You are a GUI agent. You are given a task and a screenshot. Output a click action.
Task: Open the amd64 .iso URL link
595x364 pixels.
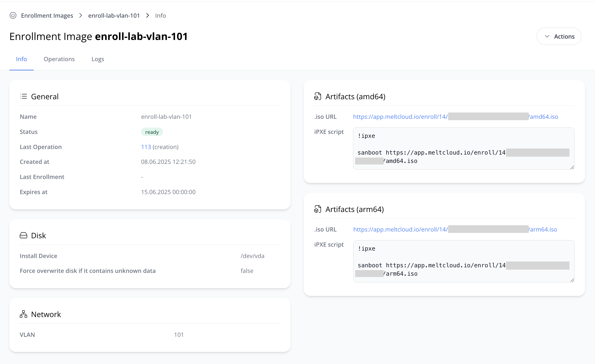pos(400,117)
